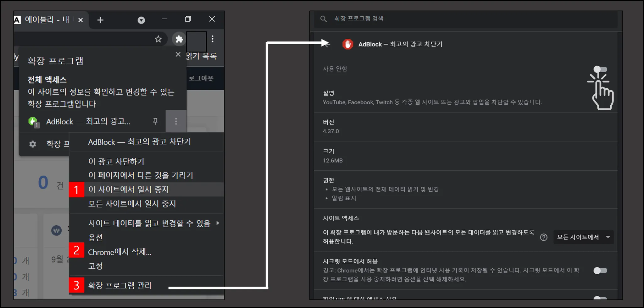
Task: Enable the 시크릿 모드에서 허용 switch
Action: point(600,271)
